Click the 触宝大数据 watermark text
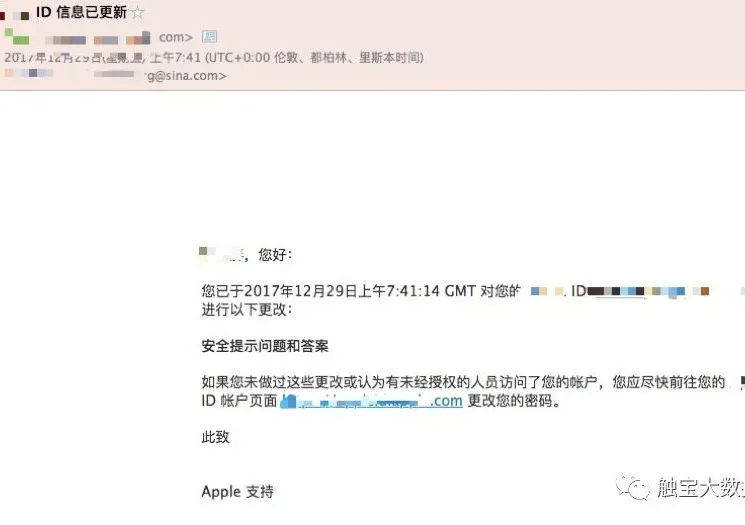Screen dimensions: 745x525 pyautogui.click(x=701, y=487)
